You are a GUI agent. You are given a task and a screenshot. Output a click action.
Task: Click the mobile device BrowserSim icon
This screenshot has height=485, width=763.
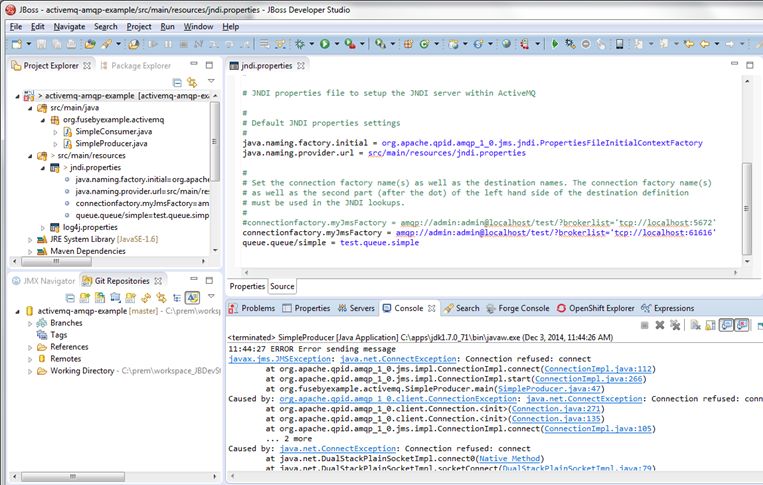pos(619,44)
